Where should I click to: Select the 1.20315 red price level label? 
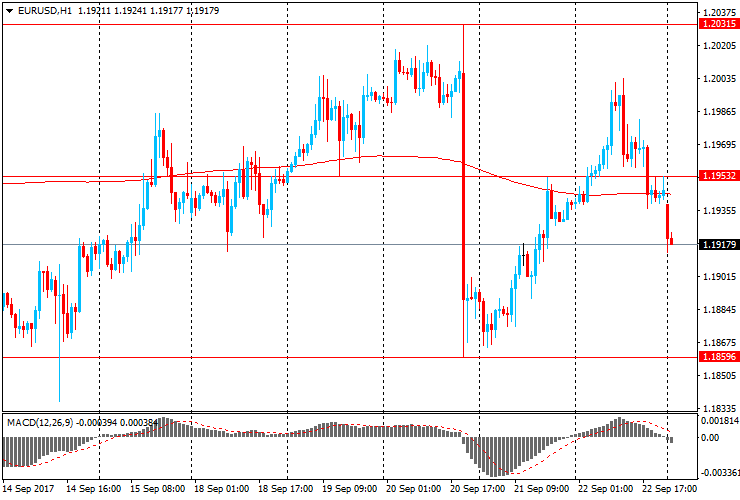(719, 24)
